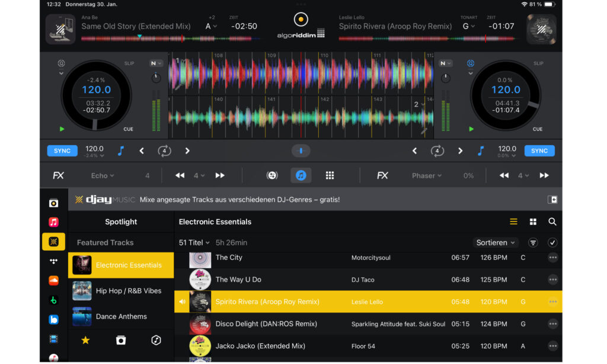Open right deck settings gear icon
This screenshot has width=607, height=364.
coord(470,63)
